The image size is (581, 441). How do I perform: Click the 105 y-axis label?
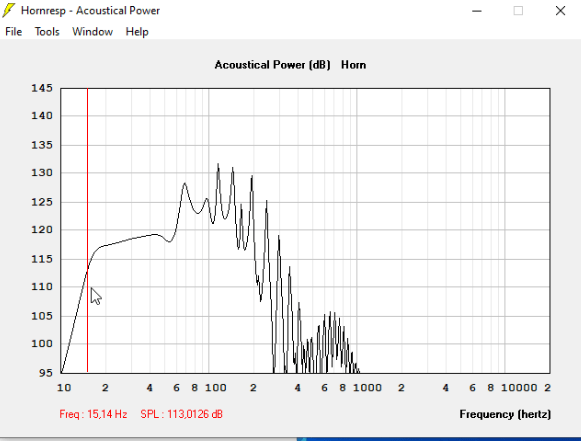pyautogui.click(x=42, y=316)
